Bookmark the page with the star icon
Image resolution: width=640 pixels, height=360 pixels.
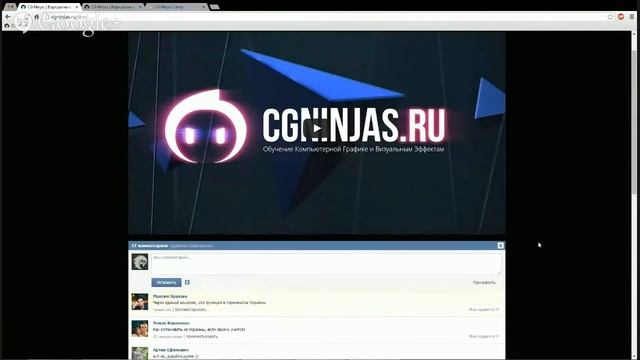tap(610, 17)
